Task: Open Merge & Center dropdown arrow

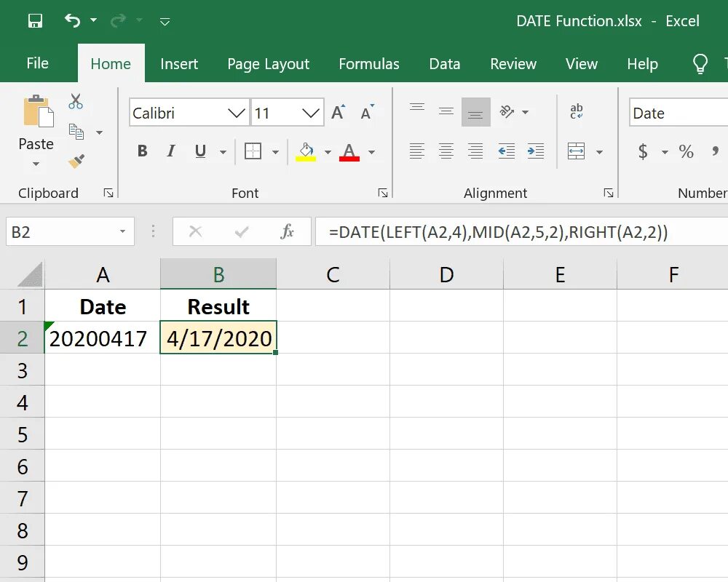Action: 599,152
